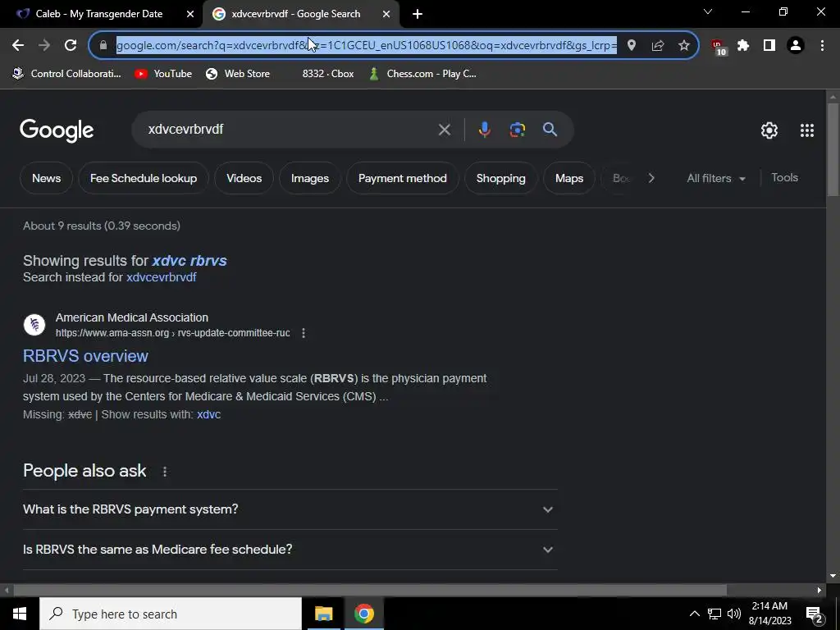Viewport: 840px width, 630px height.
Task: Click the Windows taskbar search box
Action: (x=171, y=614)
